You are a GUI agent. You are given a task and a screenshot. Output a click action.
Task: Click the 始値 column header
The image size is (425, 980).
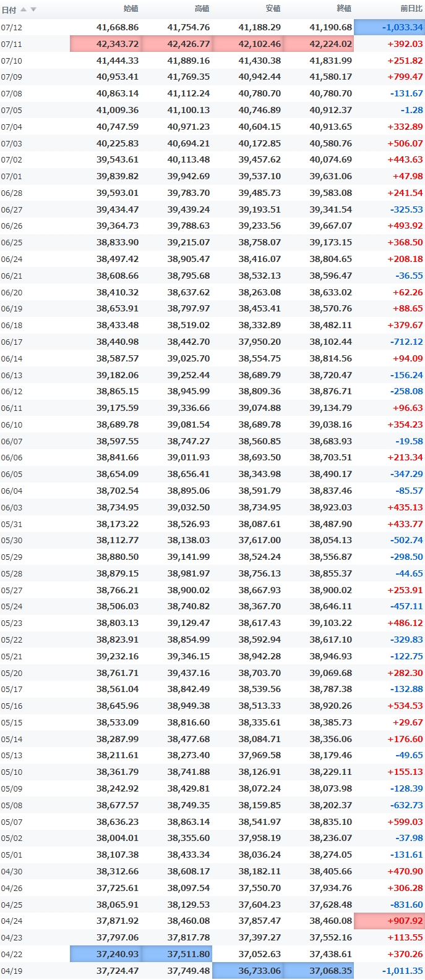(131, 9)
